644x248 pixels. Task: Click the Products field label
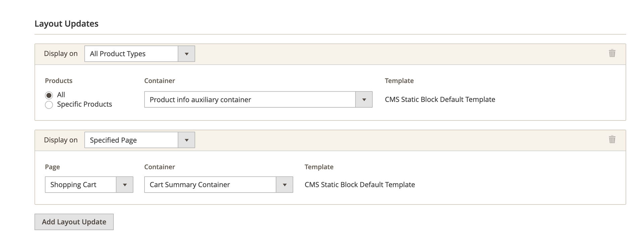coord(59,81)
